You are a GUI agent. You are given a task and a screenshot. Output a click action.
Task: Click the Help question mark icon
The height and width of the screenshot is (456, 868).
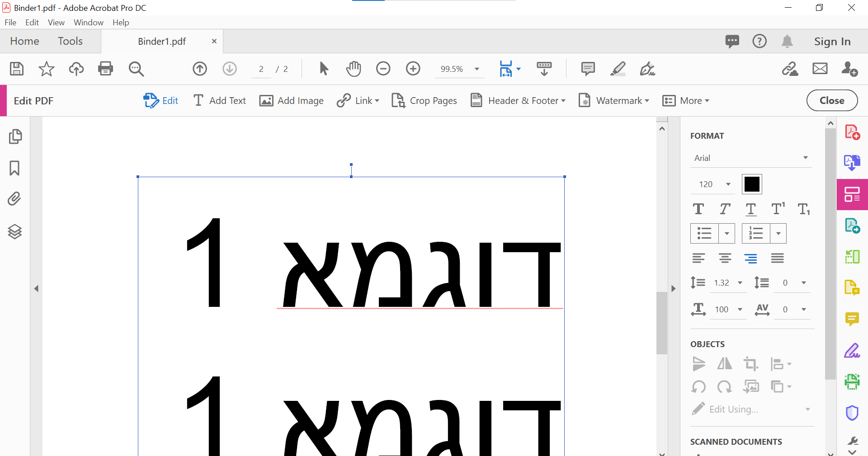(x=759, y=41)
